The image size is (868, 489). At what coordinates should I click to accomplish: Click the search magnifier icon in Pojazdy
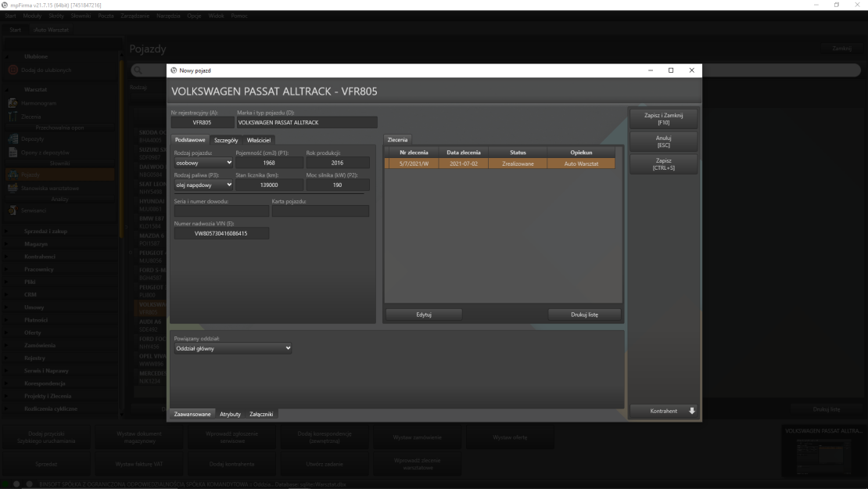coord(138,70)
